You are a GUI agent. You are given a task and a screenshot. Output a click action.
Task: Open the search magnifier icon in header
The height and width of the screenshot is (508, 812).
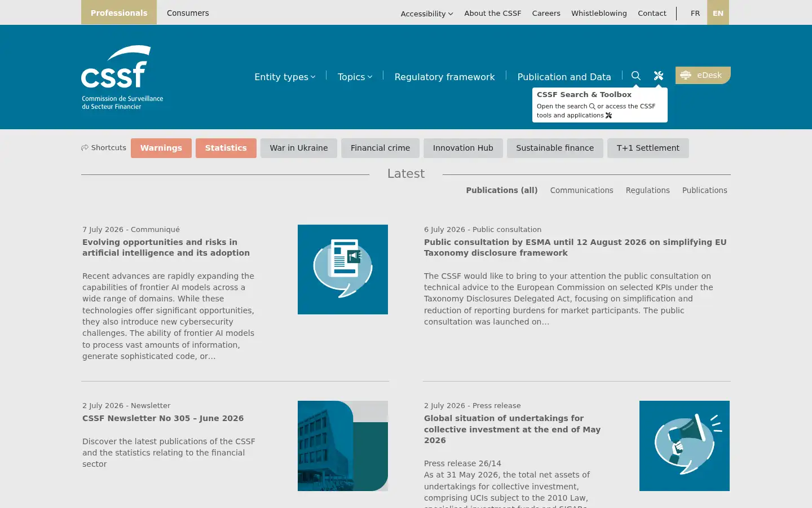tap(636, 76)
